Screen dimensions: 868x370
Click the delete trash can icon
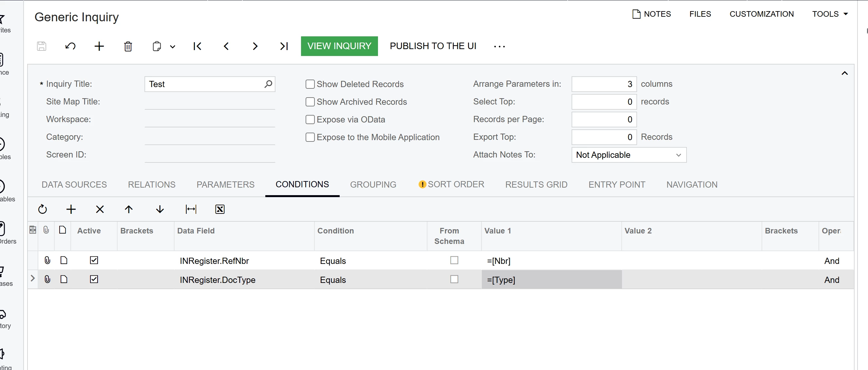pos(128,46)
